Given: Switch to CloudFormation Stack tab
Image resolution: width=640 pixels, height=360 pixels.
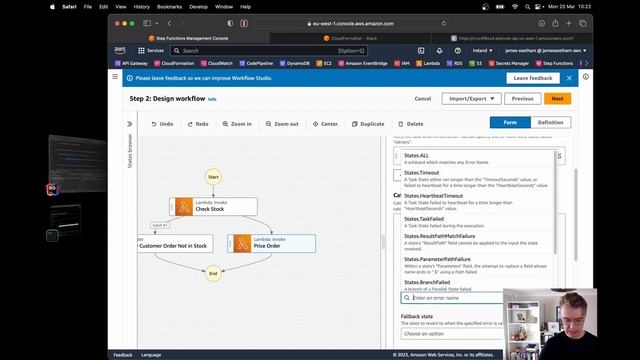Looking at the screenshot, I should click(350, 38).
